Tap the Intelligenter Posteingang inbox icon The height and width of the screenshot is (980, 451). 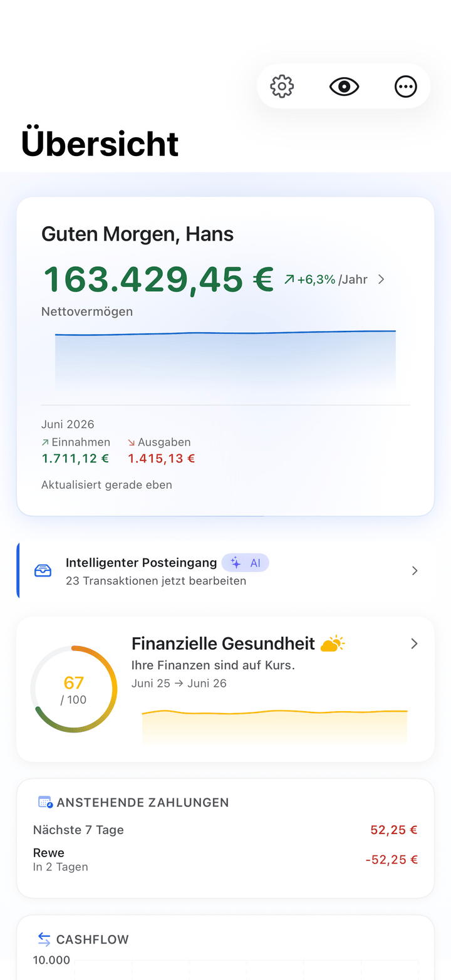43,571
